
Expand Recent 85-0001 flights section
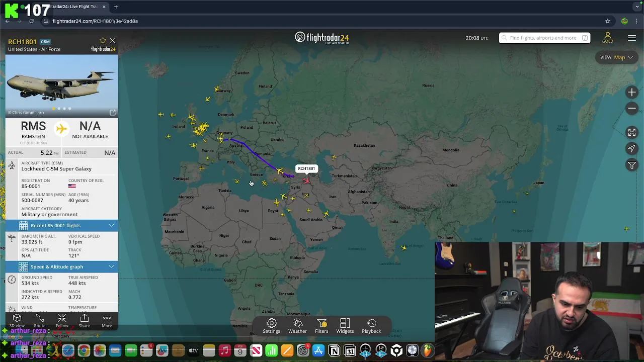(62, 225)
